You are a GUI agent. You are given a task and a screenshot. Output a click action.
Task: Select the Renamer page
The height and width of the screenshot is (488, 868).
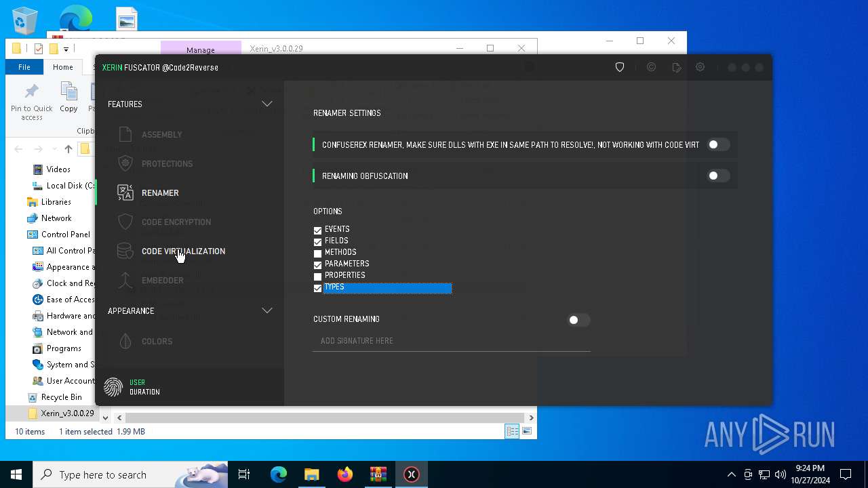point(160,193)
